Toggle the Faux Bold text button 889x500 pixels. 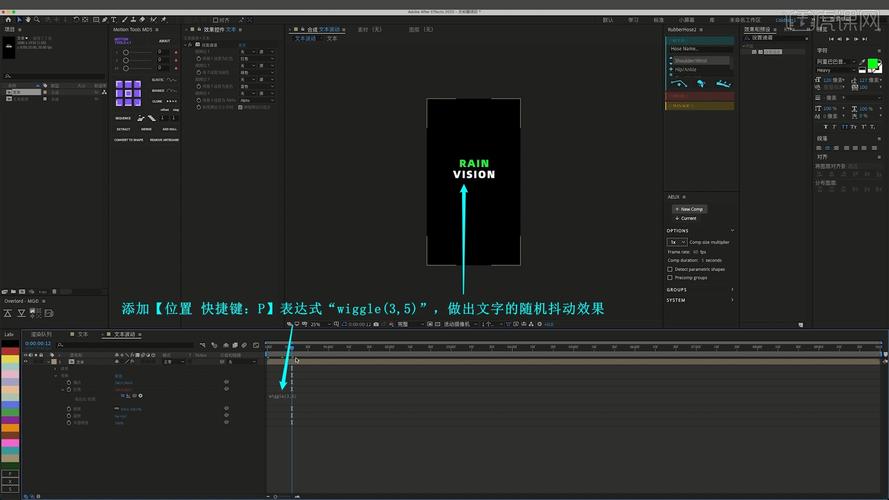(x=826, y=127)
